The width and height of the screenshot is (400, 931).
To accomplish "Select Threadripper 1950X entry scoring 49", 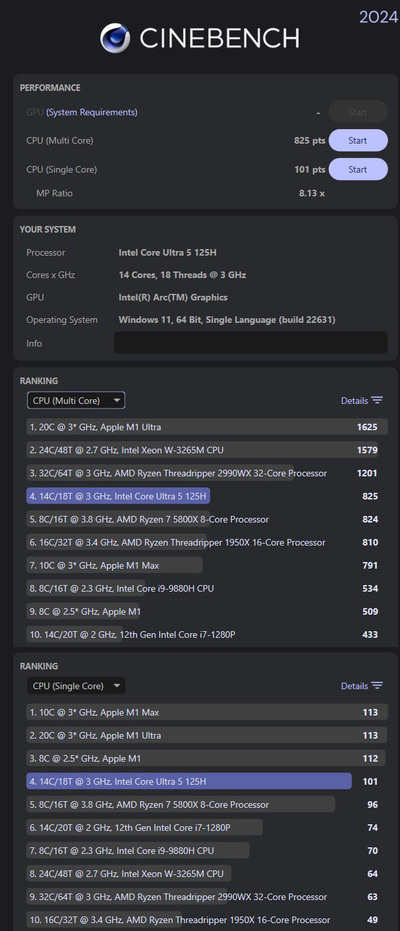I will click(207, 920).
